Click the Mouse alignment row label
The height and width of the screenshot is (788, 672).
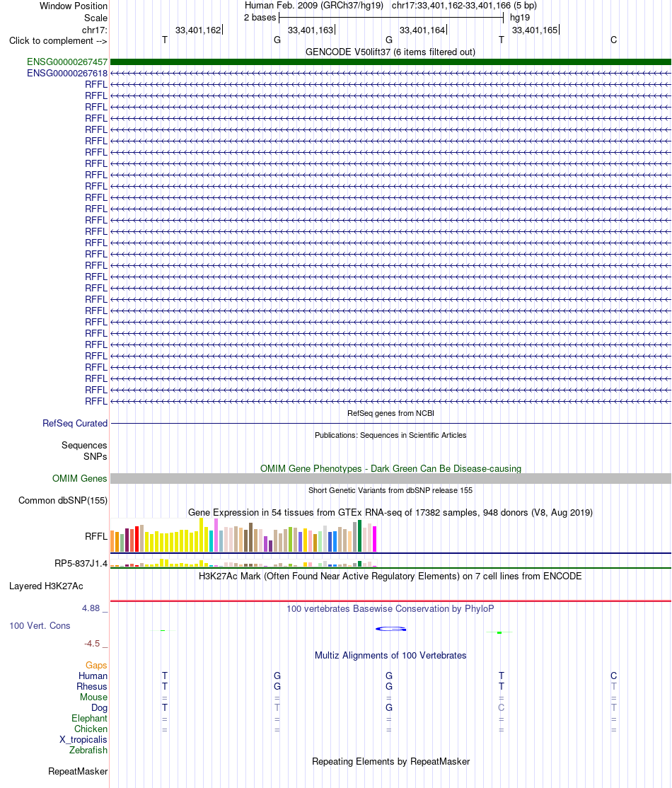click(x=93, y=697)
